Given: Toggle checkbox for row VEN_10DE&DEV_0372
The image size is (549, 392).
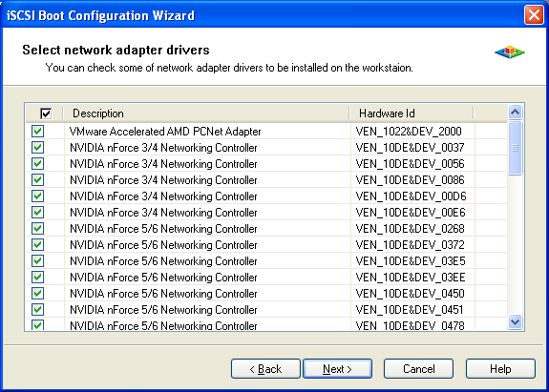Looking at the screenshot, I should pyautogui.click(x=38, y=244).
